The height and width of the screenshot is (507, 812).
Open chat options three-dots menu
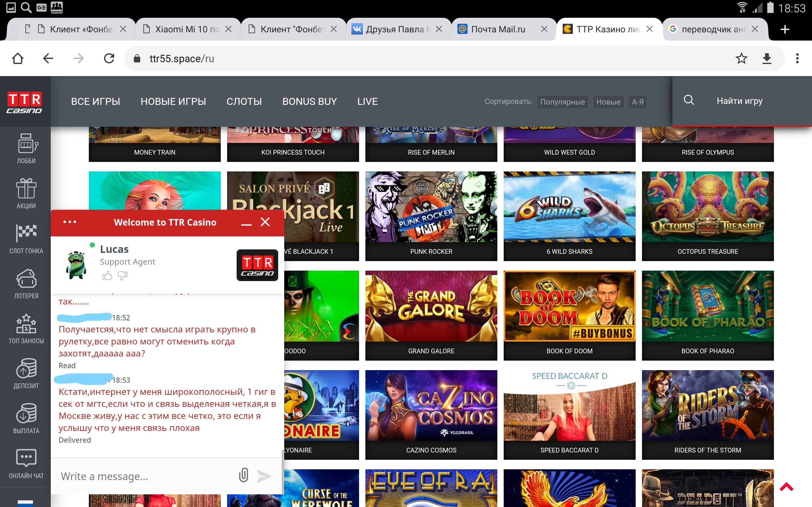70,222
